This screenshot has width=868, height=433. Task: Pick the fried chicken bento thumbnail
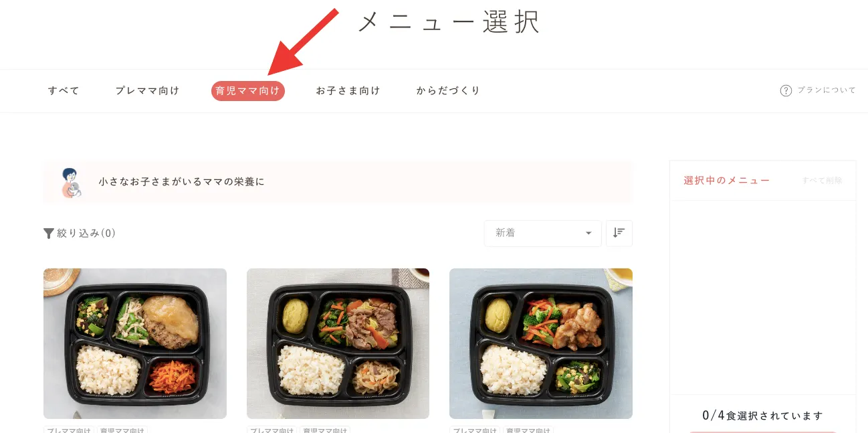(x=541, y=343)
